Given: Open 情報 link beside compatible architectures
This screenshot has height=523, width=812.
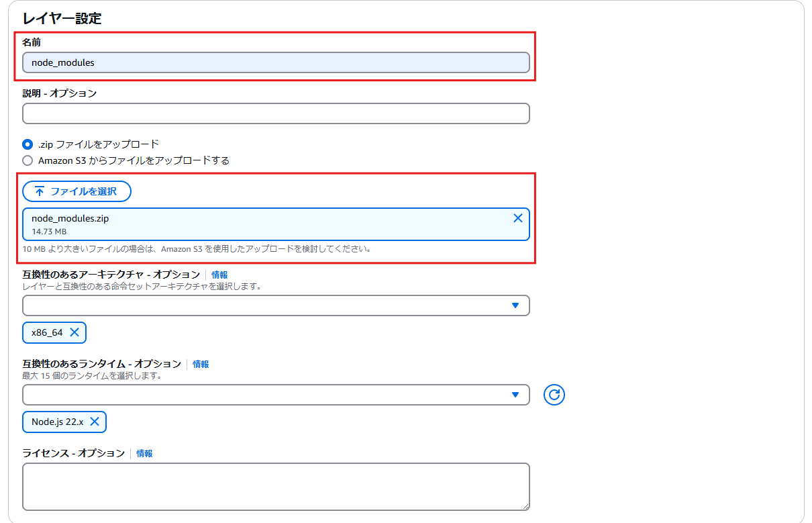Looking at the screenshot, I should (219, 275).
